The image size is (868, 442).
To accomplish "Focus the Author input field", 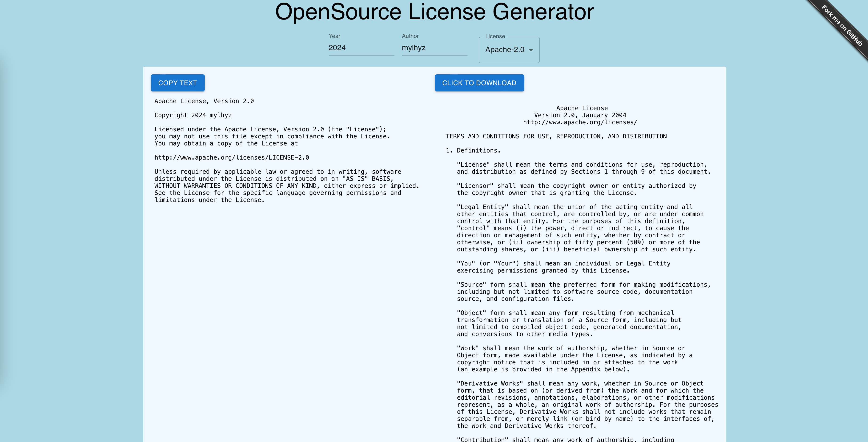I will click(x=434, y=48).
